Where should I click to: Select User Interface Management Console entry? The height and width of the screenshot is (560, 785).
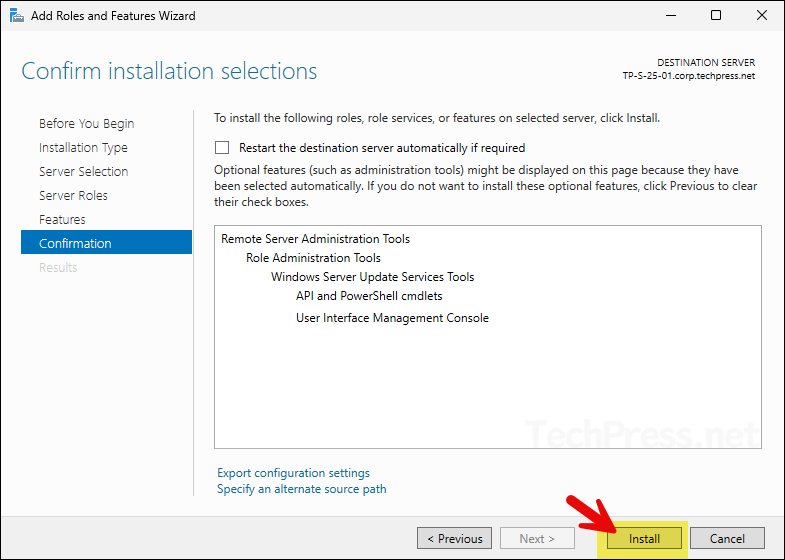point(392,318)
